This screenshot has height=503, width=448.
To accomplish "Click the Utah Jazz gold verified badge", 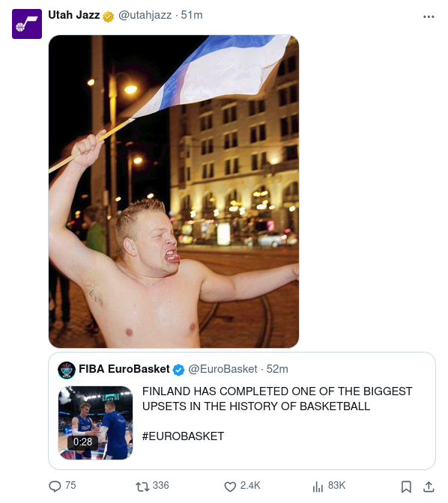I will pyautogui.click(x=108, y=16).
